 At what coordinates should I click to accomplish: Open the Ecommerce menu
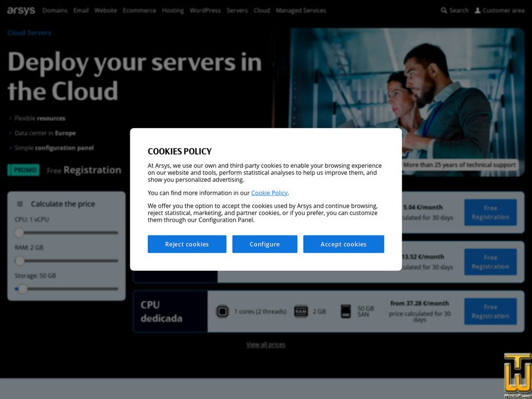[x=139, y=11]
